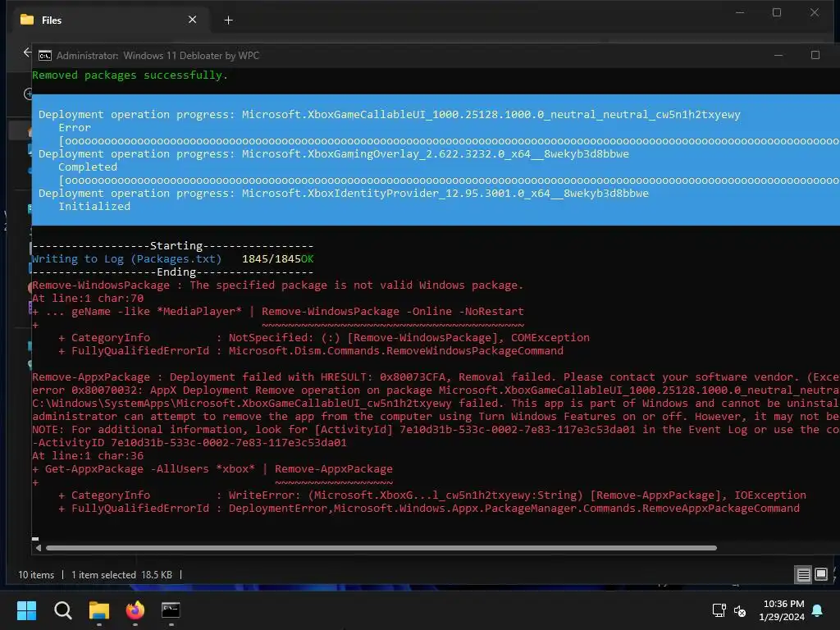Viewport: 840px width, 630px height.
Task: Click the Debloater console window icon
Action: pos(45,56)
